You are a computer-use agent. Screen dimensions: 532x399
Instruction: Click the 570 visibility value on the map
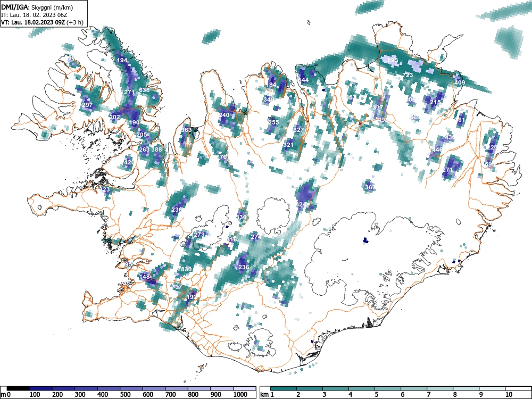pos(221,157)
